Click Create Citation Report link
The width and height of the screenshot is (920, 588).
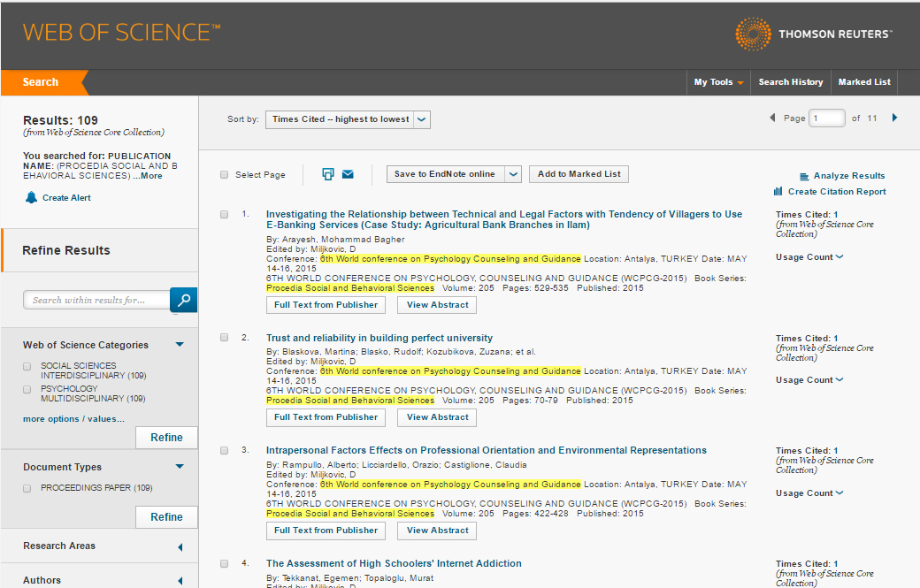coord(837,192)
